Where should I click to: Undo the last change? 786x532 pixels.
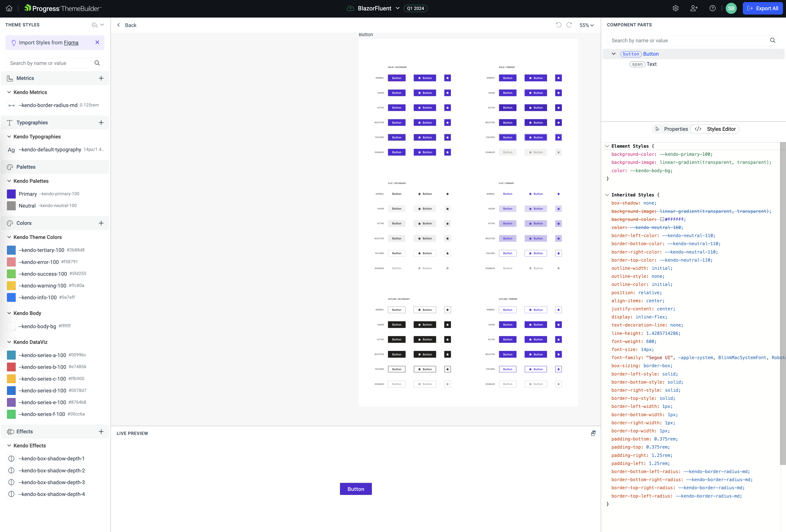pyautogui.click(x=558, y=25)
